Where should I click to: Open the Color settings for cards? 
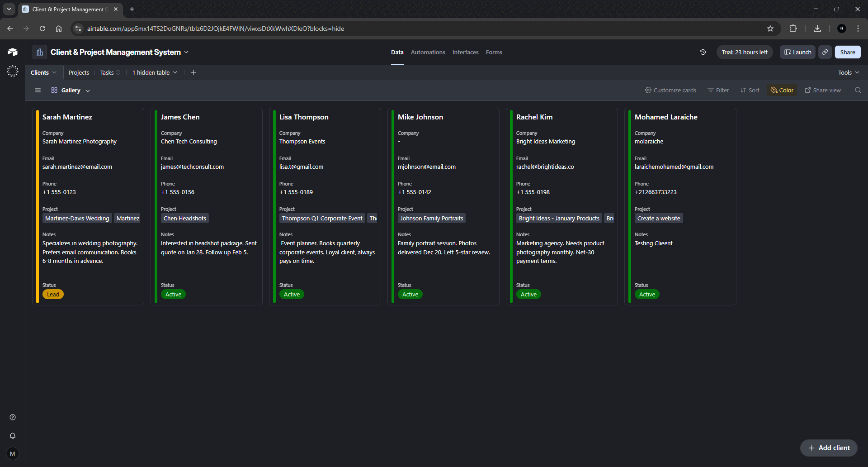[x=782, y=90]
